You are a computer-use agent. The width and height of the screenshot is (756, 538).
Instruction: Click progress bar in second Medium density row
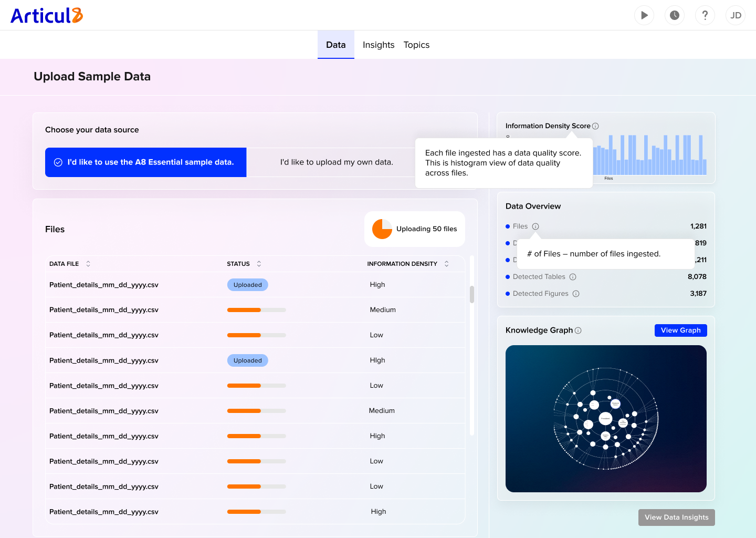click(x=257, y=411)
